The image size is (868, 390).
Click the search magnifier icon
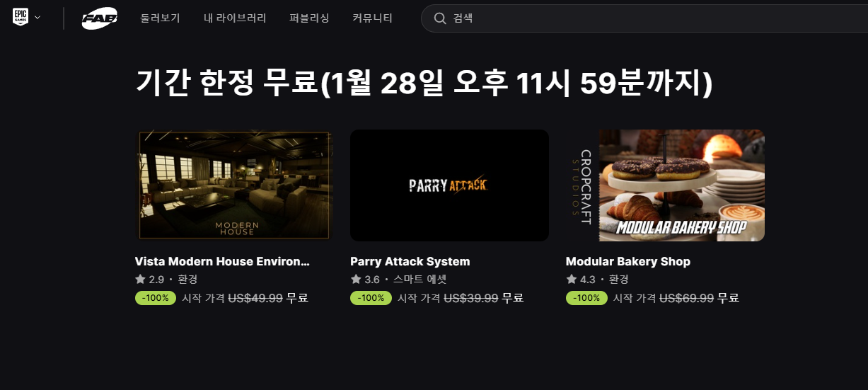[440, 18]
